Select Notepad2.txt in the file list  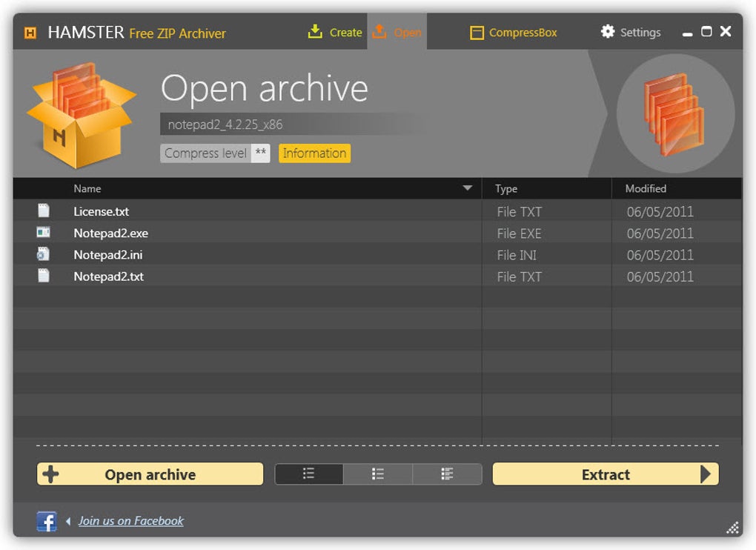coord(108,276)
